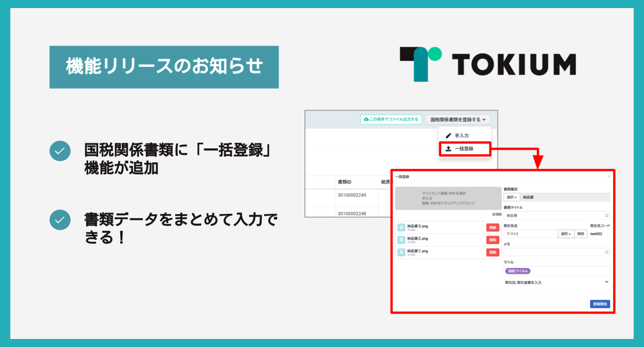This screenshot has width=644, height=347.
Task: Select the file name 納品書①.png
Action: point(418,251)
